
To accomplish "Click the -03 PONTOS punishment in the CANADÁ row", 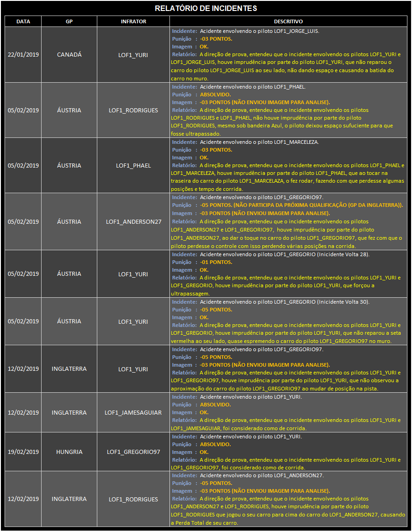I will (216, 39).
